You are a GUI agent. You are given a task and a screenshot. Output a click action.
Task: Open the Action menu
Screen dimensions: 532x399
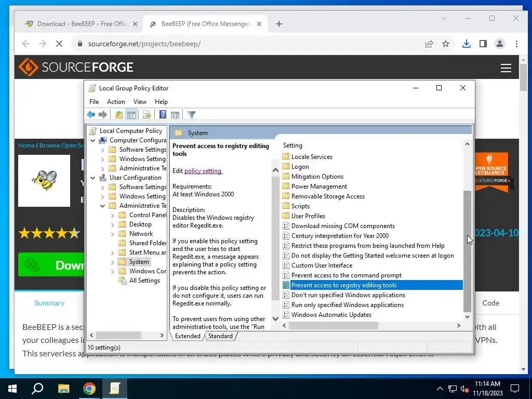(x=116, y=102)
